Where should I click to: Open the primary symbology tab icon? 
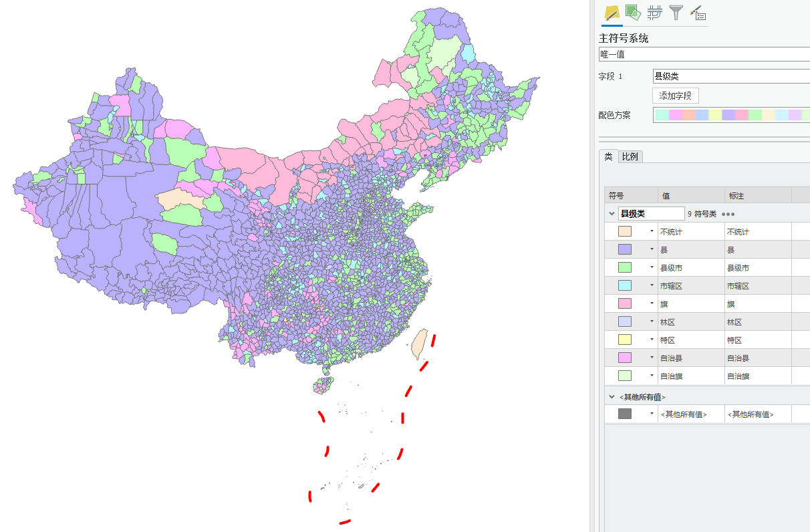point(612,13)
